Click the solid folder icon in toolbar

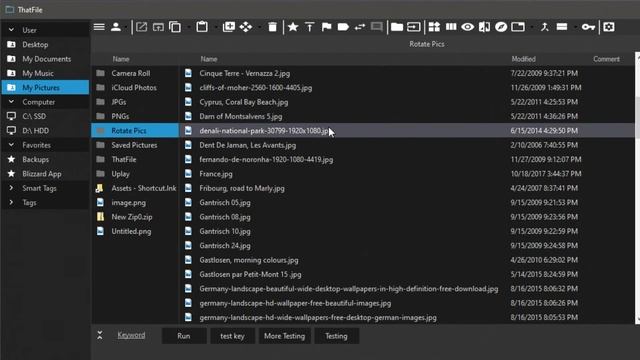click(397, 27)
